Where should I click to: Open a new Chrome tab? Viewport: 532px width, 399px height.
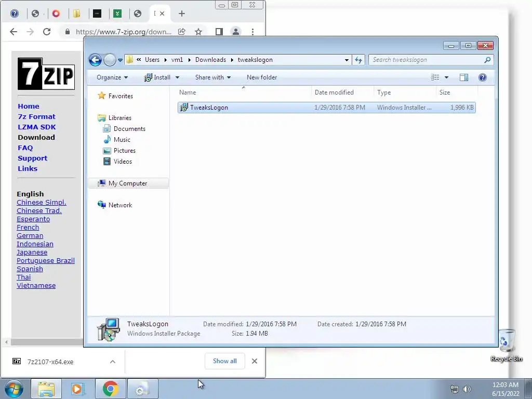182,14
